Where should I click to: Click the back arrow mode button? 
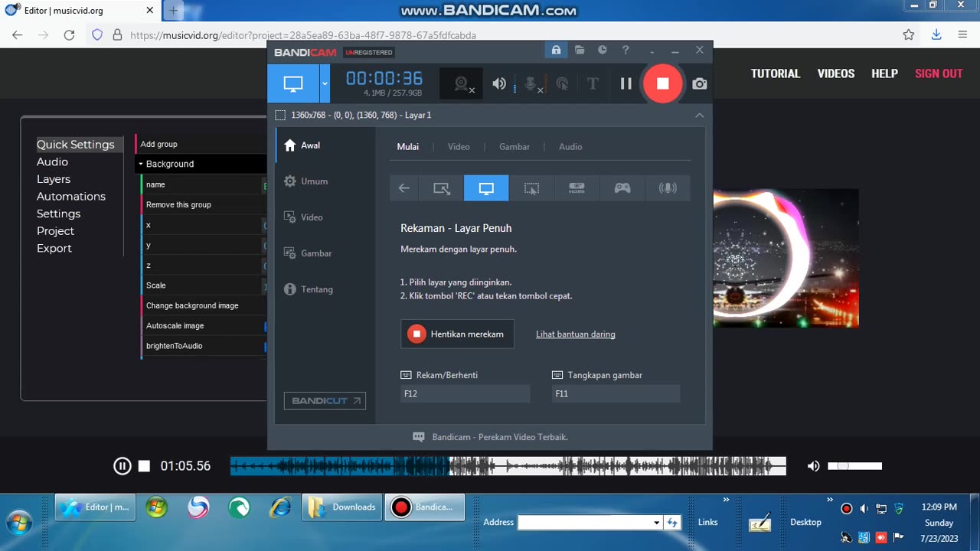tap(403, 188)
